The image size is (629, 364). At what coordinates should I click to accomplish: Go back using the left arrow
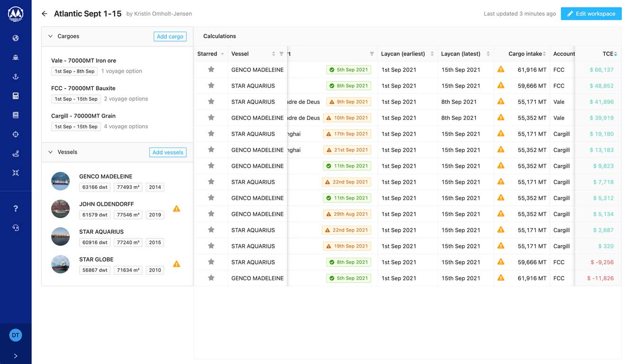pyautogui.click(x=45, y=14)
